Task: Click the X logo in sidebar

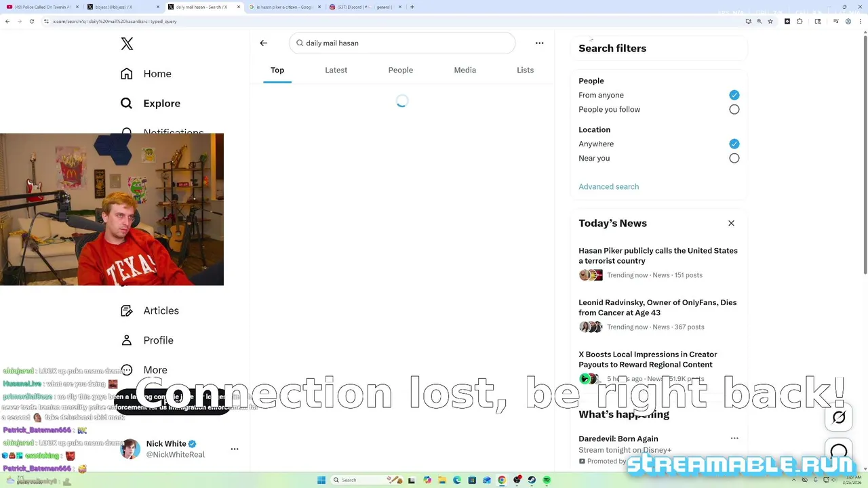Action: coord(127,44)
